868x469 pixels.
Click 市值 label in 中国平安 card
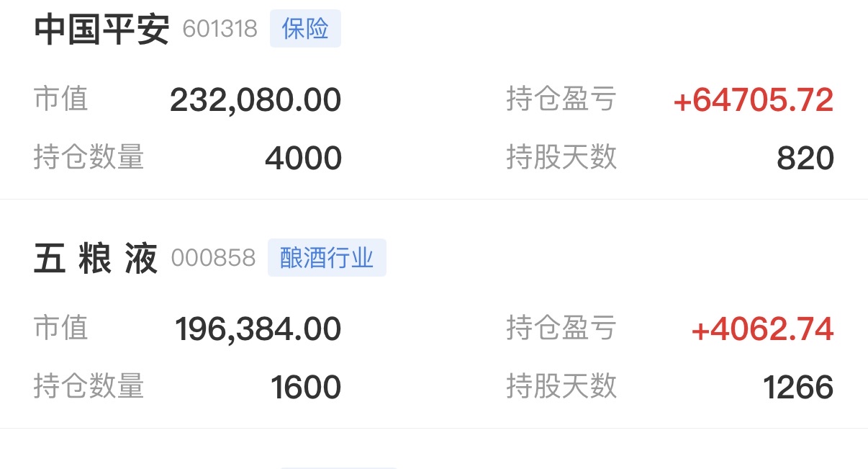[61, 99]
